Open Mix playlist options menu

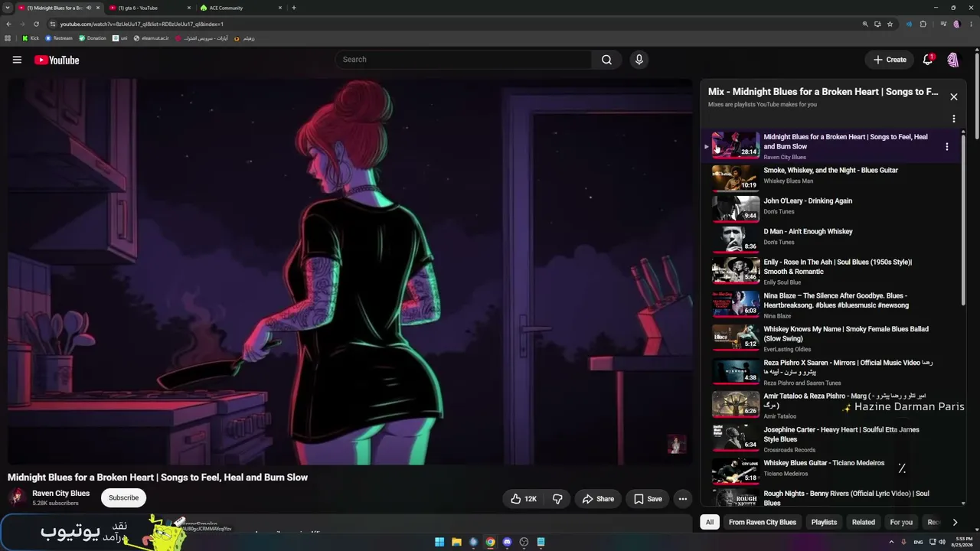click(953, 119)
